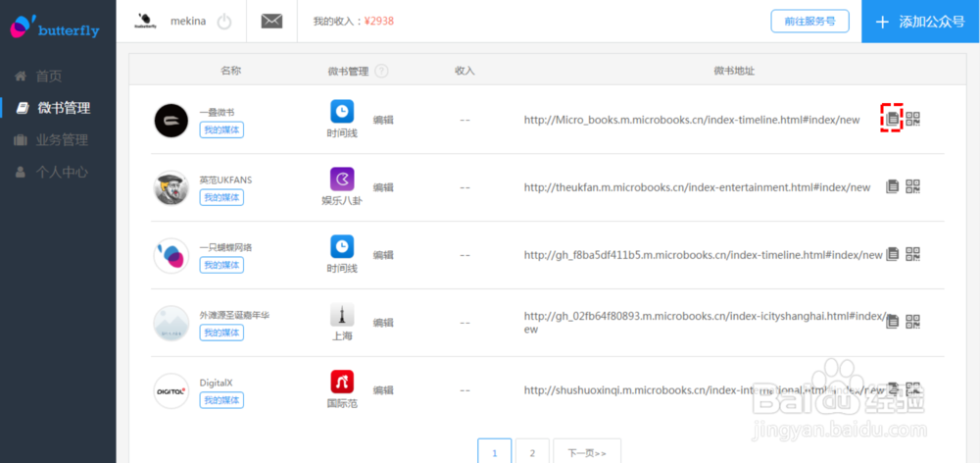Image resolution: width=980 pixels, height=463 pixels.
Task: Click the mekina account avatar
Action: click(146, 22)
